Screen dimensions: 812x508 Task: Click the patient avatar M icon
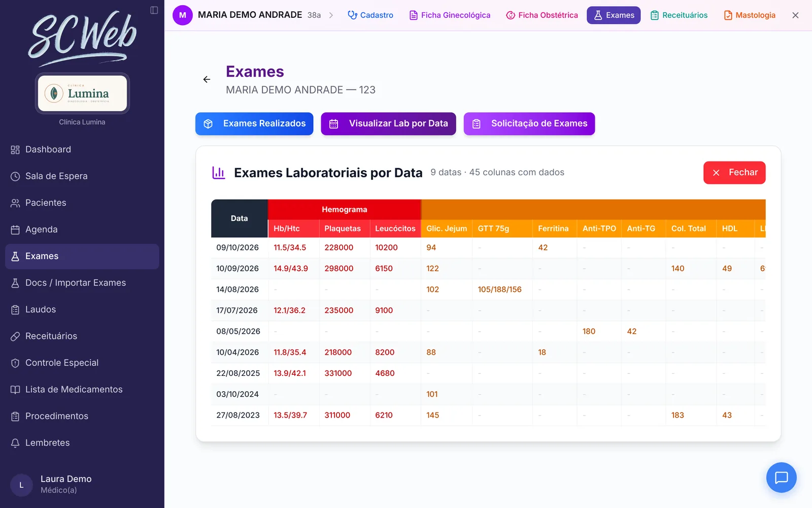[x=183, y=15]
